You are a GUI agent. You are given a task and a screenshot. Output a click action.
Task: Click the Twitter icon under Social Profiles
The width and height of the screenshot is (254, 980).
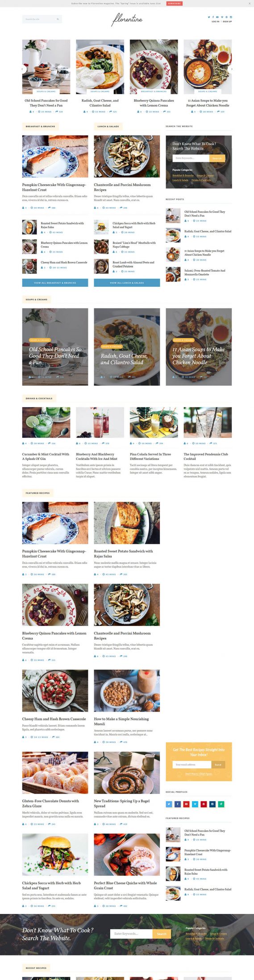coord(169,804)
